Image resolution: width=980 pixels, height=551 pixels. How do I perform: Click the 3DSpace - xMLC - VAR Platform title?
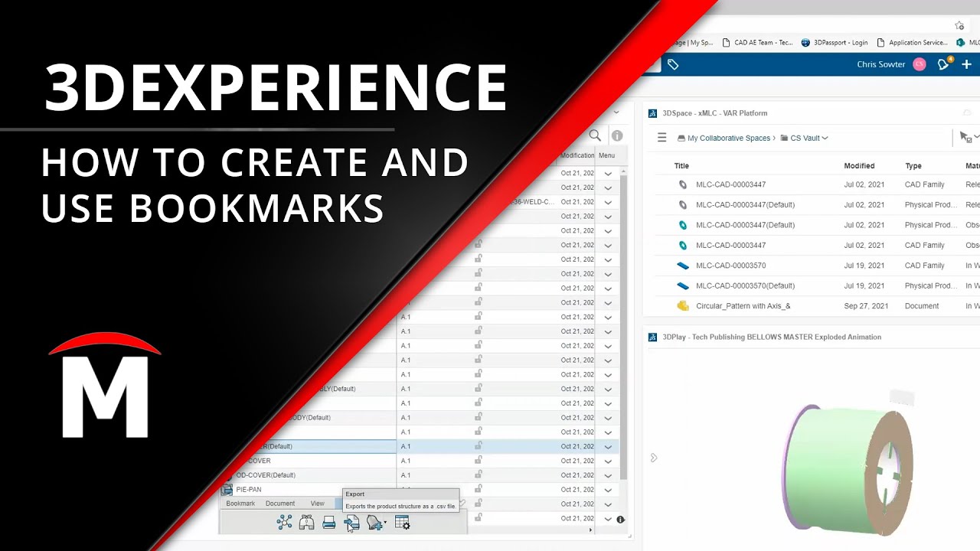[714, 113]
